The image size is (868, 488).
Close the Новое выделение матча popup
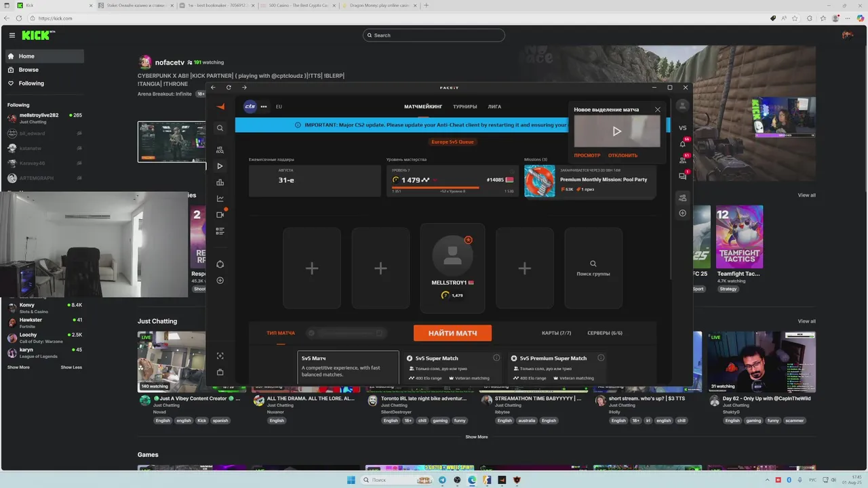pyautogui.click(x=657, y=109)
